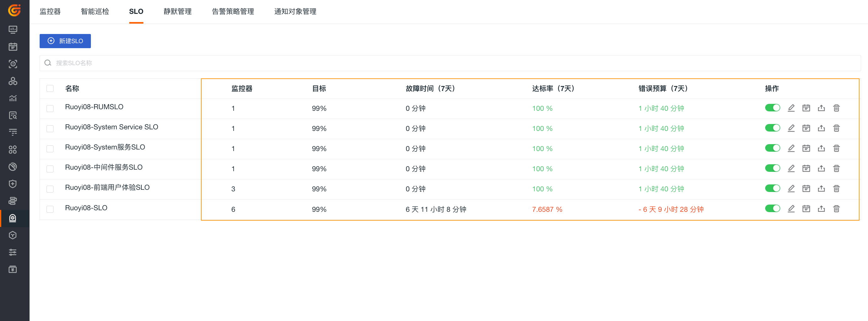Export Ruoyi08-SLO row via share icon
Screen dimensions: 868x321
[821, 209]
